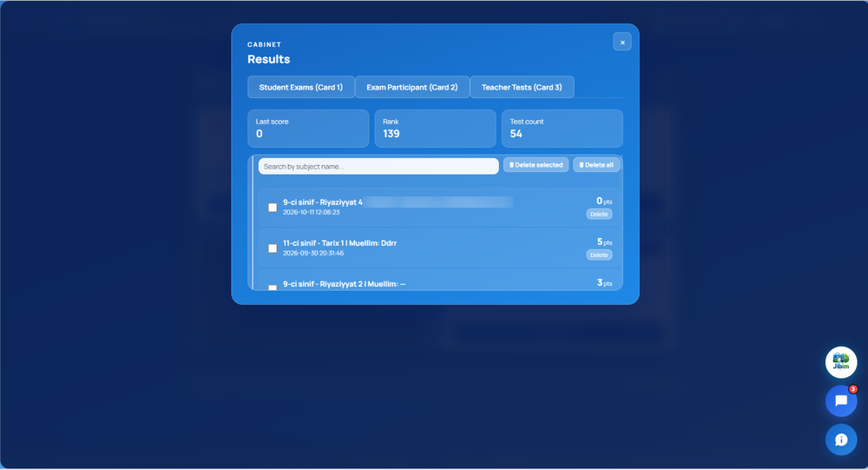This screenshot has width=868, height=470.
Task: Click the '9-ci sinif - Riyaziyyat 4' title
Action: 323,202
